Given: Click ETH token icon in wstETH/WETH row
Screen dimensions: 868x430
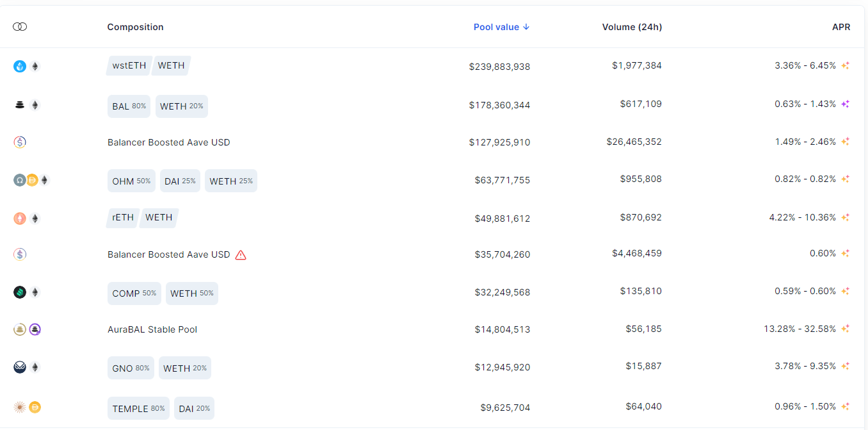Looking at the screenshot, I should (x=35, y=66).
